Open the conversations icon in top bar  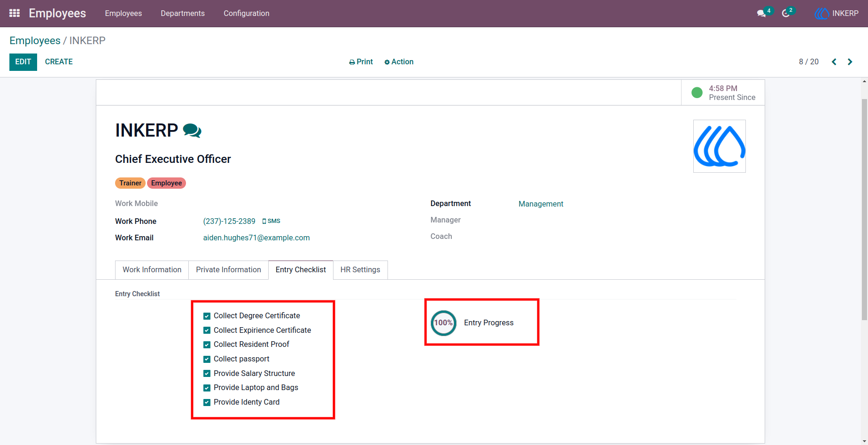pyautogui.click(x=761, y=14)
